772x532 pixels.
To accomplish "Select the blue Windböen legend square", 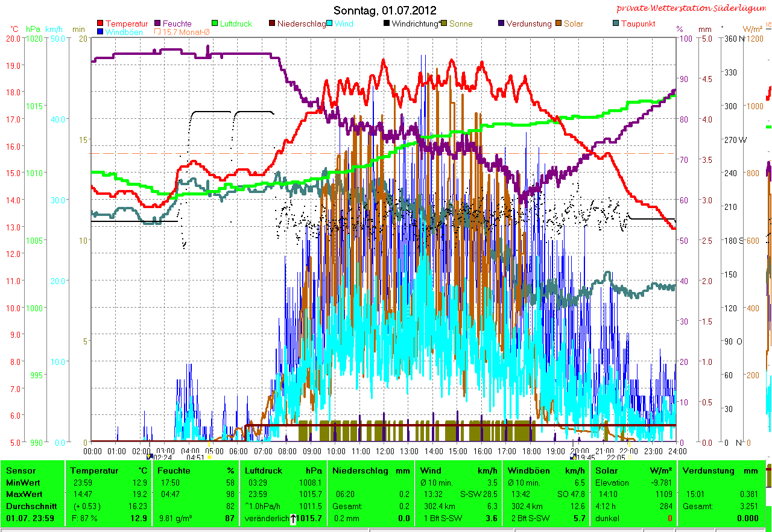I will (100, 32).
